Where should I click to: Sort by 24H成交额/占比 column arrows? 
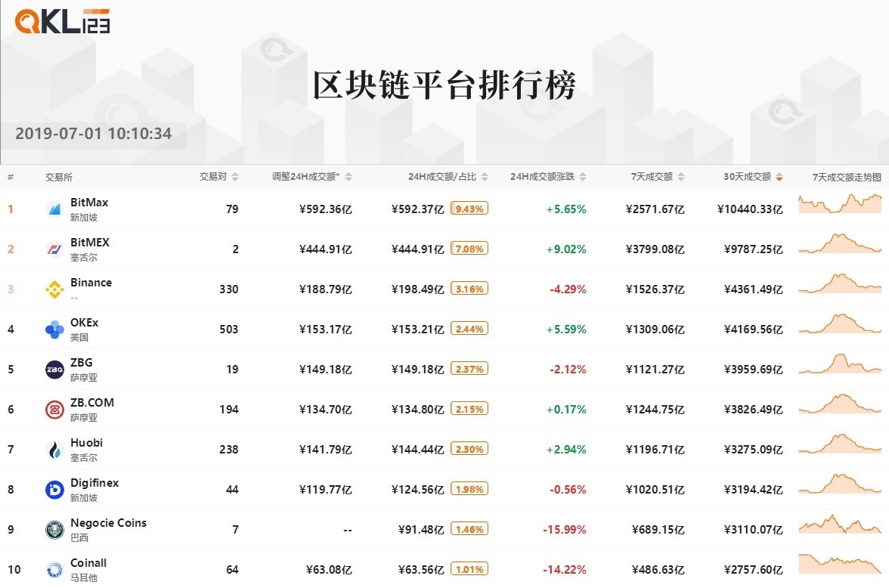484,177
